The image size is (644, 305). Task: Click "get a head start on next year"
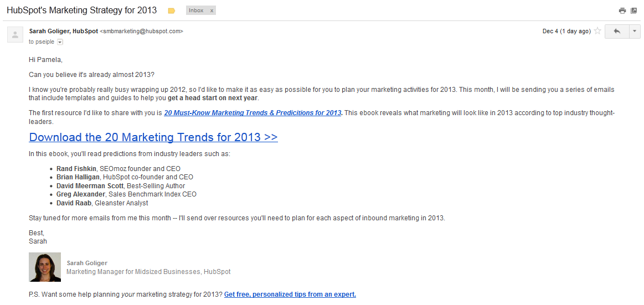(x=213, y=98)
